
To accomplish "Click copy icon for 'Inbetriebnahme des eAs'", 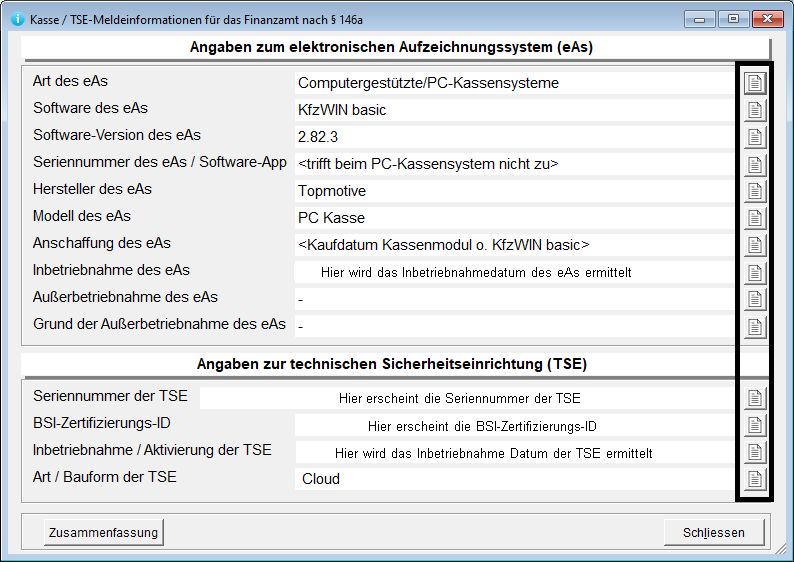I will tap(755, 272).
